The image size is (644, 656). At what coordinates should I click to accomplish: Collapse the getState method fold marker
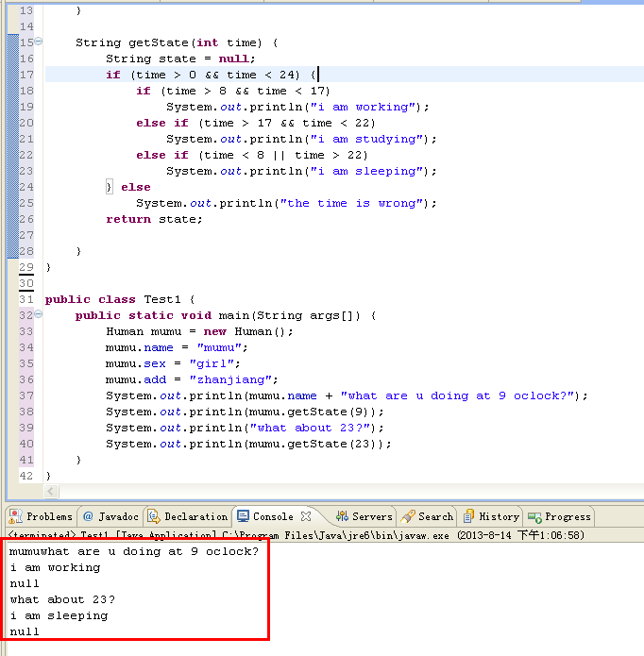click(x=38, y=41)
